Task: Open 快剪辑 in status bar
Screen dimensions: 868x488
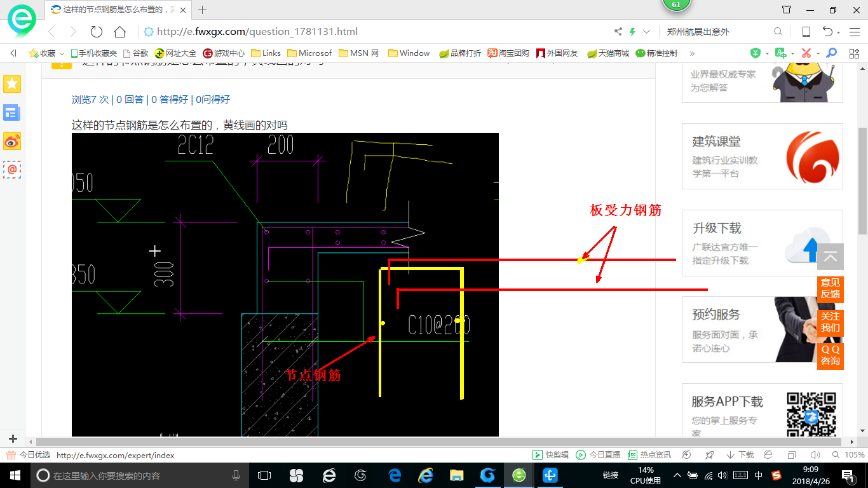Action: 550,455
